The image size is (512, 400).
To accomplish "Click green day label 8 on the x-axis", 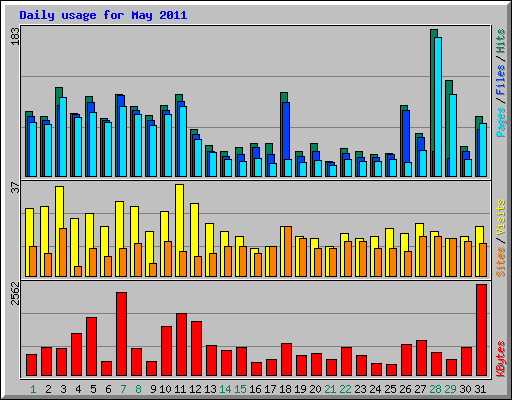I will tap(138, 389).
